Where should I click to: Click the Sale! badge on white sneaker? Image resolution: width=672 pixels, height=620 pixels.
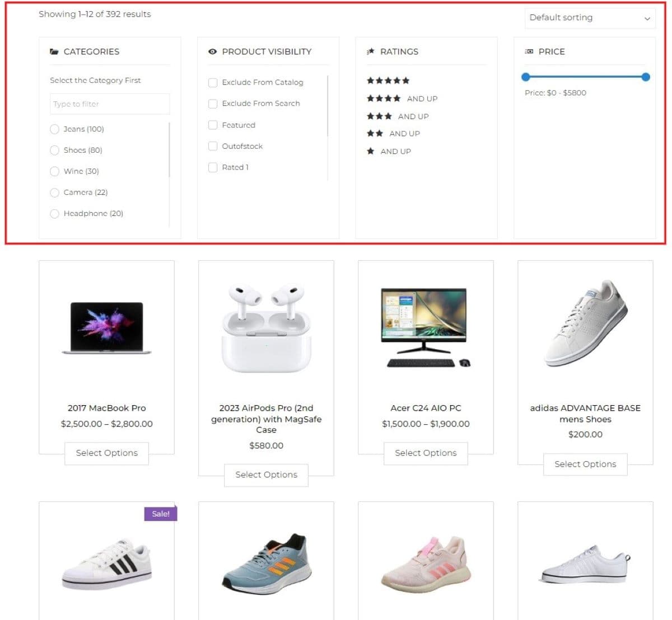coord(161,514)
